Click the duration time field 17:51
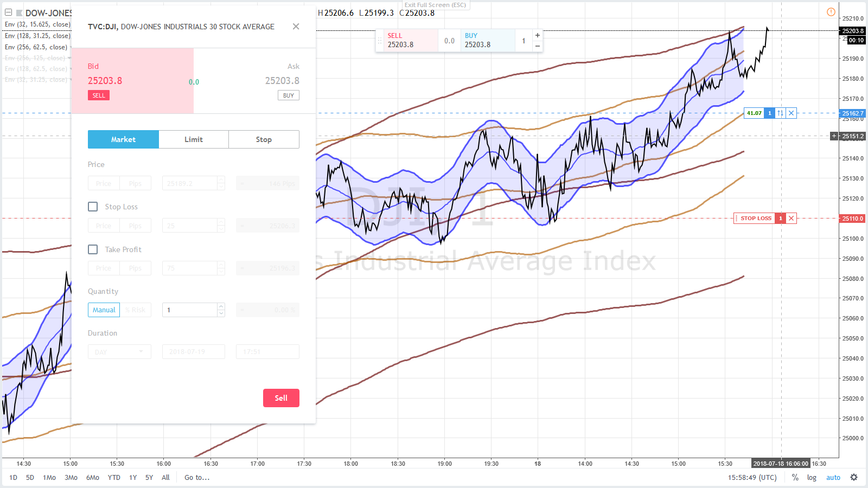The width and height of the screenshot is (868, 488). pos(267,352)
